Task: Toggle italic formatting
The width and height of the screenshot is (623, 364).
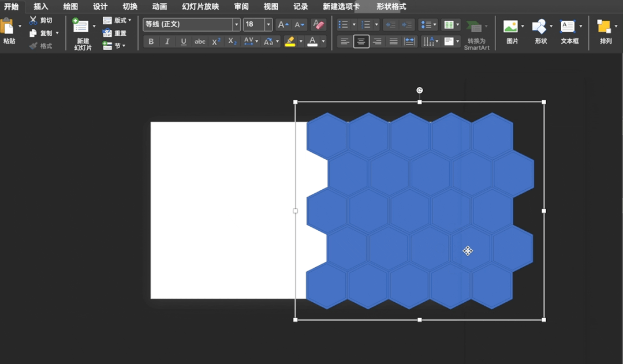Action: [x=167, y=42]
